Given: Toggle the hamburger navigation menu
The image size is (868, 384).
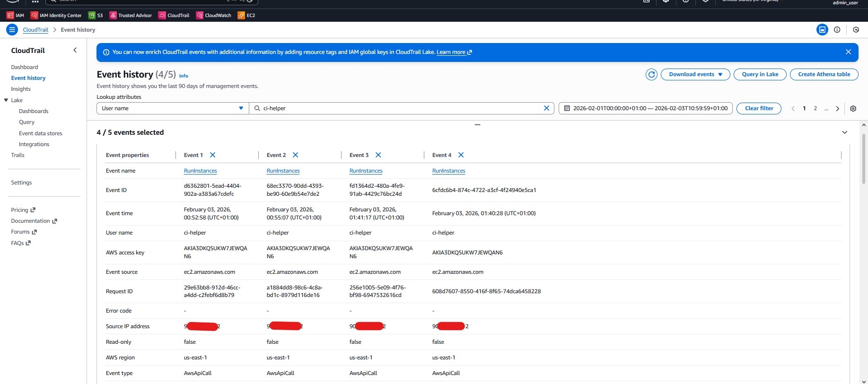Looking at the screenshot, I should coord(12,30).
